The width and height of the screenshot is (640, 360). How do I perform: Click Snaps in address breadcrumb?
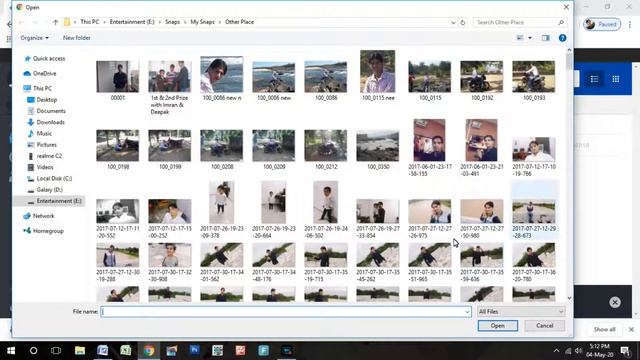pos(172,22)
